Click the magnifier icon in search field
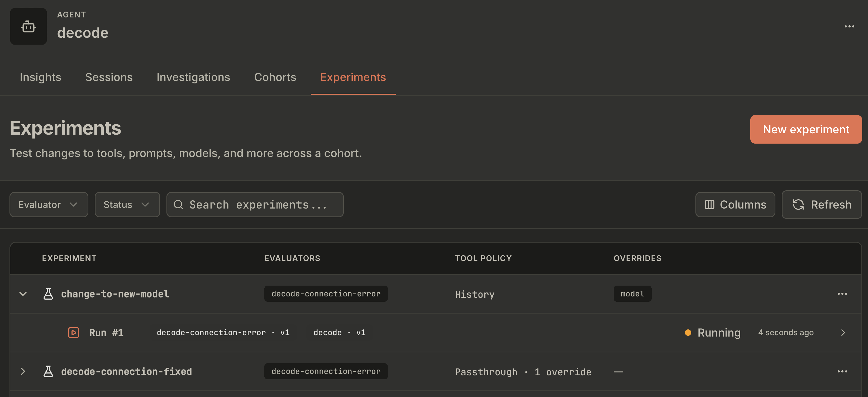Screen dimensions: 868x397 (178, 205)
